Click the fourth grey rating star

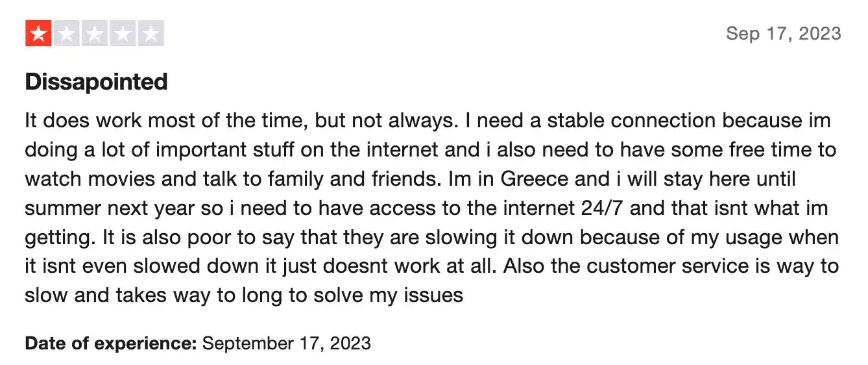coord(123,34)
